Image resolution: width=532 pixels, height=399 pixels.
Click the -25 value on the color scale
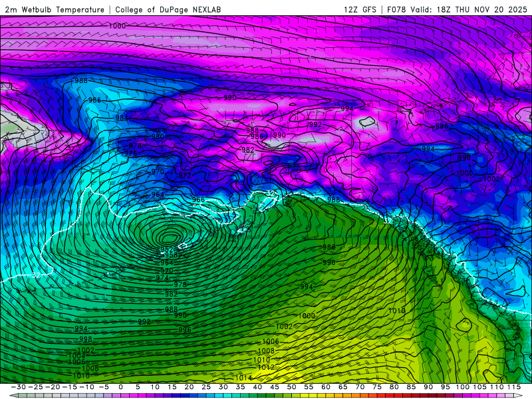pos(36,387)
